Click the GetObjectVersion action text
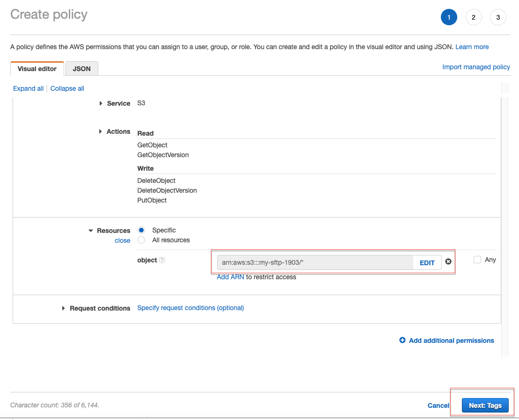The width and height of the screenshot is (519, 420). pyautogui.click(x=163, y=155)
